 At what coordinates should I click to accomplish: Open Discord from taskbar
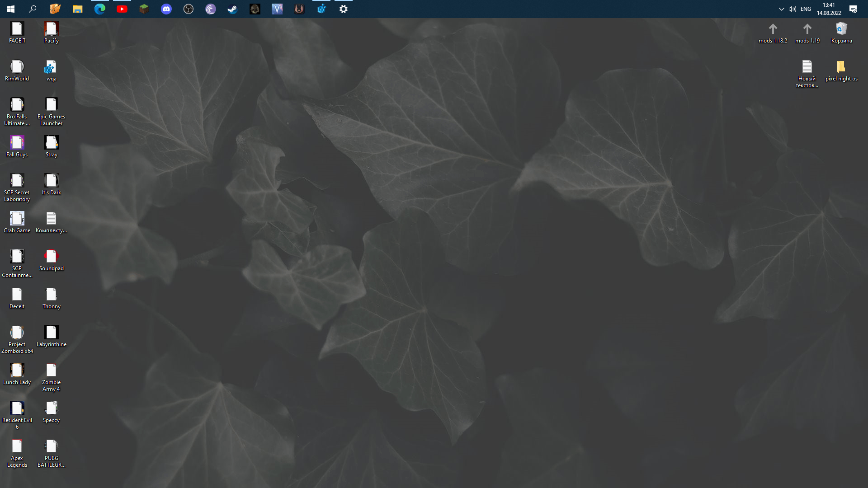pos(166,8)
